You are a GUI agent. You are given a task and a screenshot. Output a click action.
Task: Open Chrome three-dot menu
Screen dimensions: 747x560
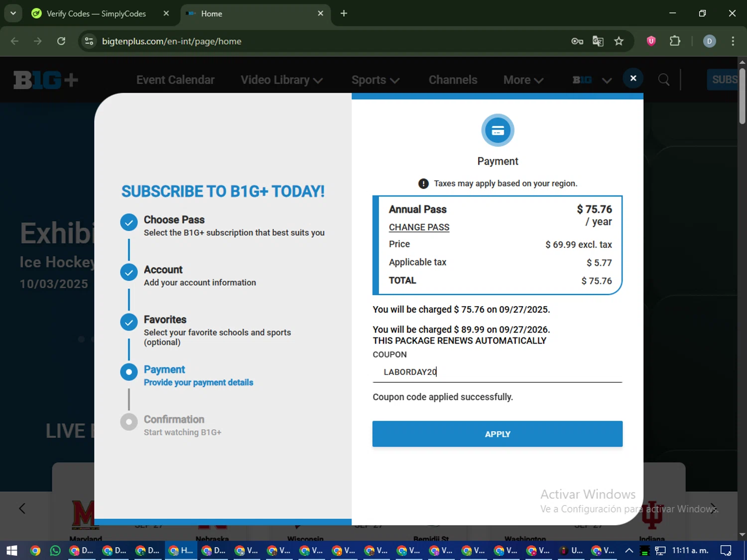[733, 41]
